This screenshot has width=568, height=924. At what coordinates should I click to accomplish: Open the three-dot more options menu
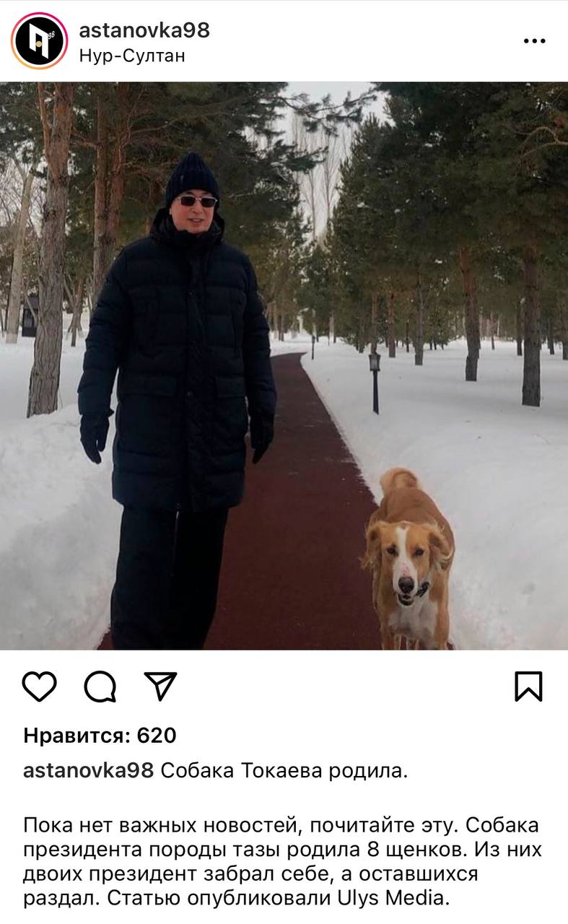tap(534, 41)
